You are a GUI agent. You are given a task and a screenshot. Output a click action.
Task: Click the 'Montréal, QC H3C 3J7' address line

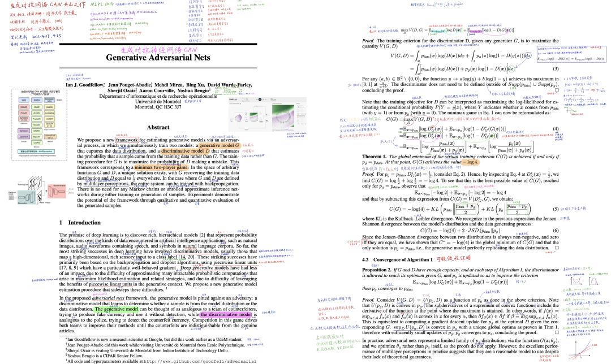point(158,107)
